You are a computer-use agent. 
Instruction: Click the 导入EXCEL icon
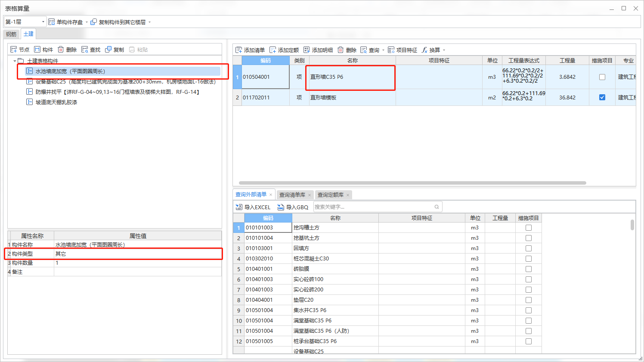239,207
